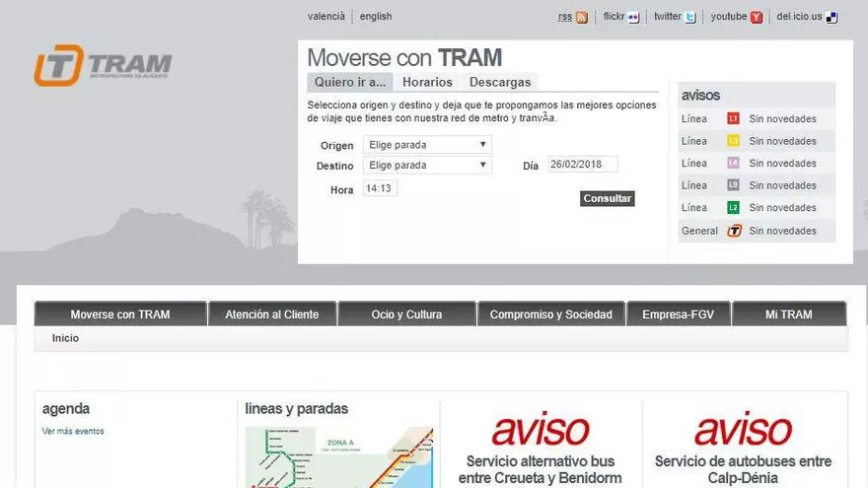Image resolution: width=868 pixels, height=488 pixels.
Task: Click the TRAM General notices icon
Action: click(x=734, y=231)
